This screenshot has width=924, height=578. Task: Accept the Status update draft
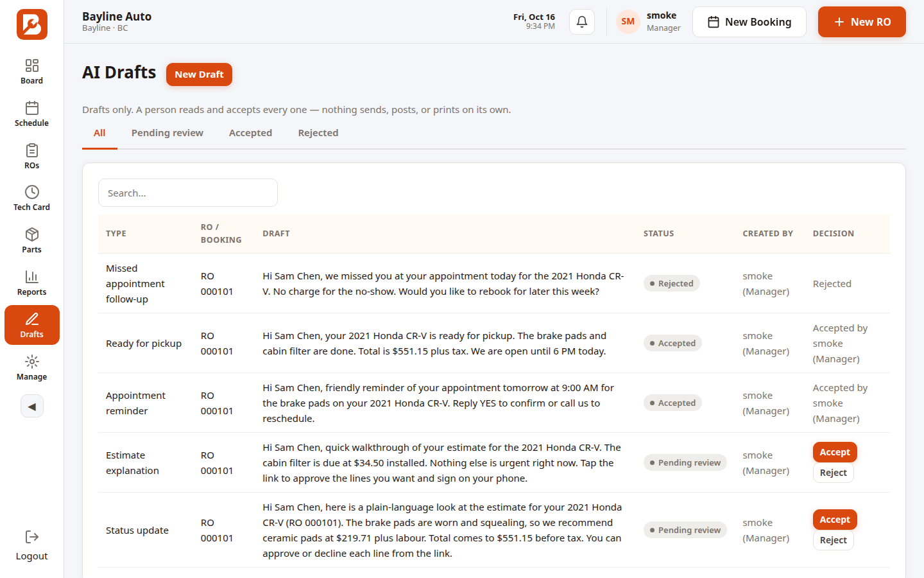coord(835,520)
